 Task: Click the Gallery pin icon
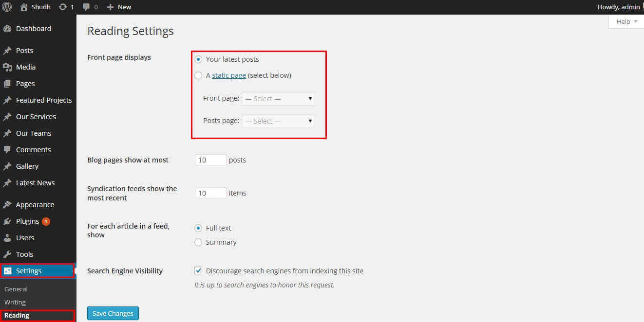[7, 166]
